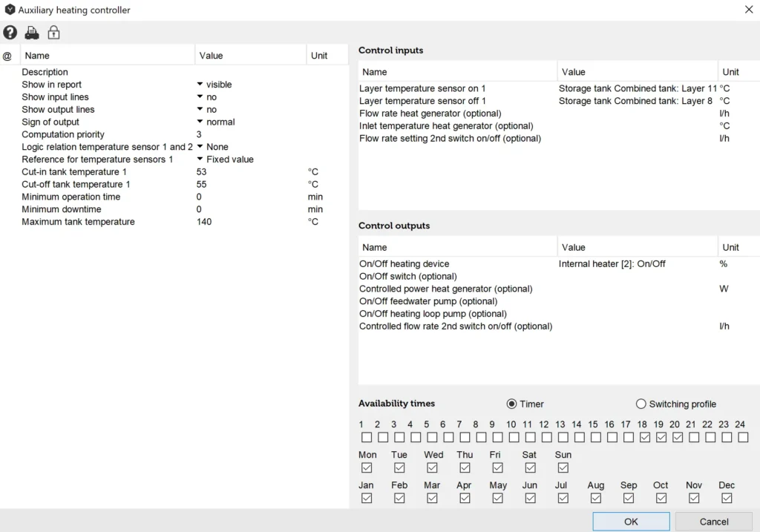Image resolution: width=760 pixels, height=532 pixels.
Task: Enable the hour 1 checkbox
Action: pos(367,438)
